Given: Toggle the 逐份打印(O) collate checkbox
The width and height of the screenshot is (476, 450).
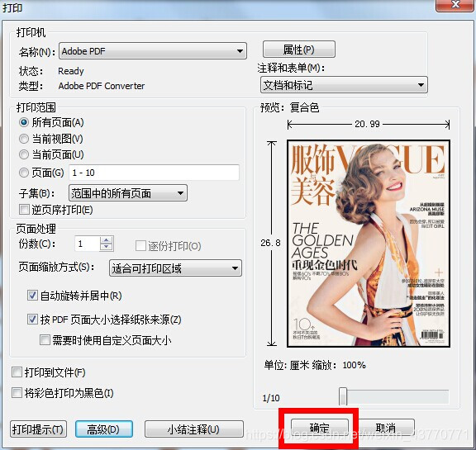Looking at the screenshot, I should tap(140, 245).
